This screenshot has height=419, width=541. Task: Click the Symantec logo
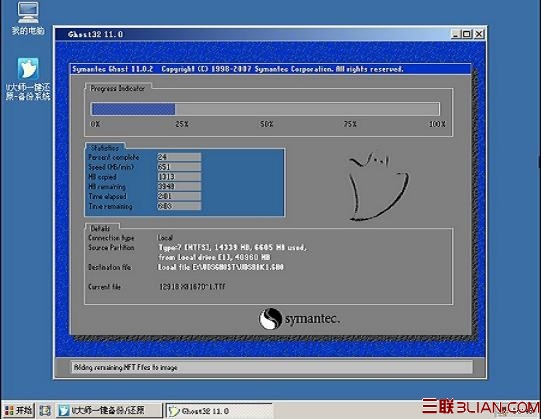pos(299,319)
